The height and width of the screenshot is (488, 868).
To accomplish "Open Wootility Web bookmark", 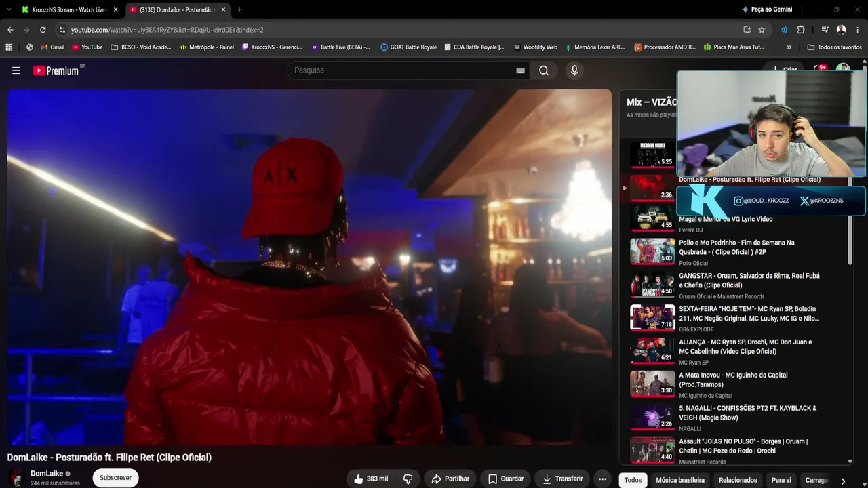I will tap(535, 47).
